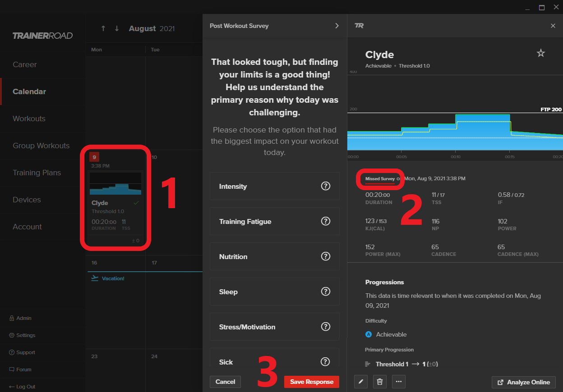Click calendar day 24
The height and width of the screenshot is (392, 563).
tap(154, 356)
